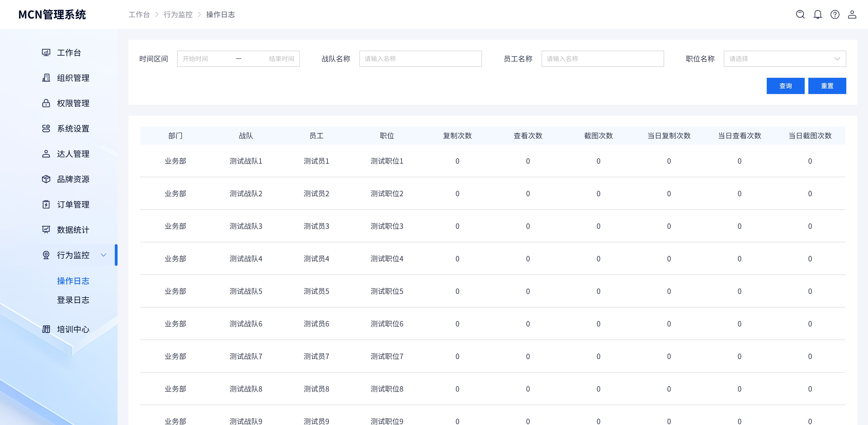Click the 权限管理 lock icon
The width and height of the screenshot is (868, 425).
(x=46, y=103)
